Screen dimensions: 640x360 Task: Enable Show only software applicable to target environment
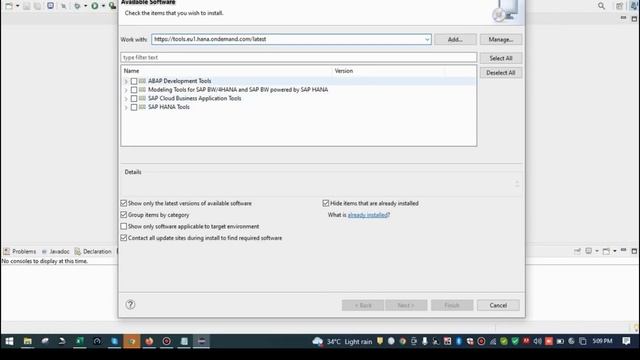[x=124, y=226]
